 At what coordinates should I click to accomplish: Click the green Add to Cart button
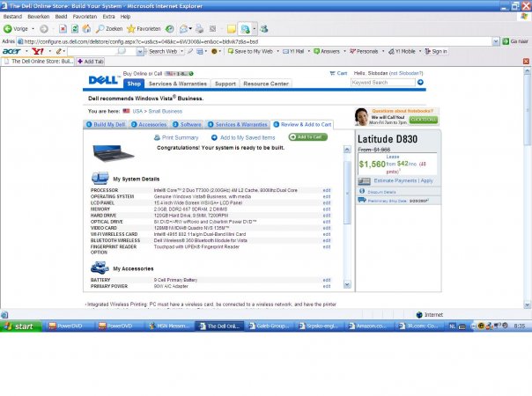tap(308, 137)
